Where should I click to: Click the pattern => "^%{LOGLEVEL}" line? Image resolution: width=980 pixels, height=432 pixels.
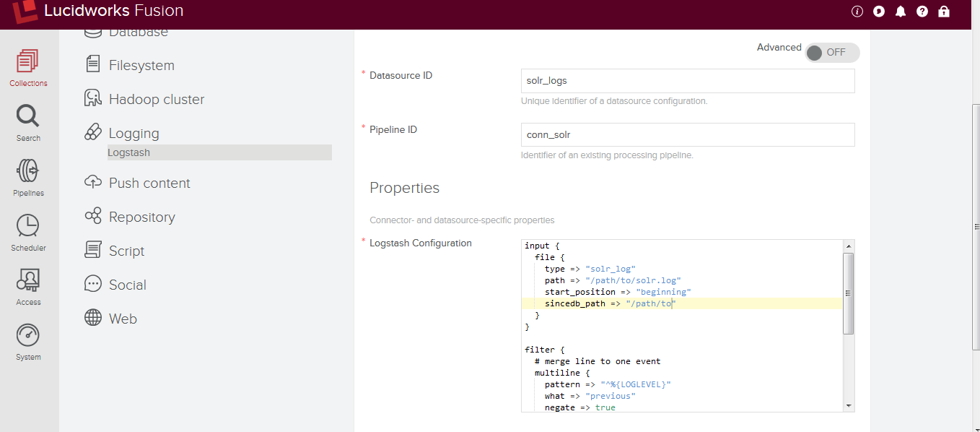[608, 384]
